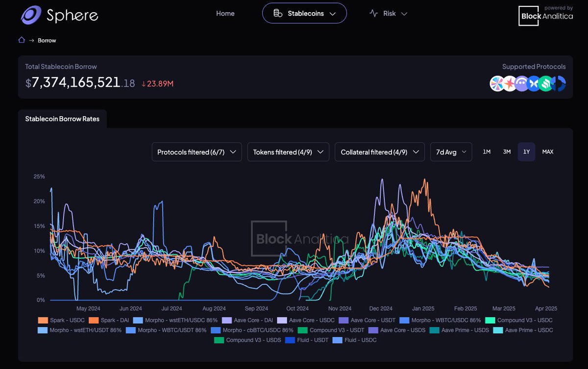This screenshot has height=369, width=588.
Task: Toggle Aave Core - USDC legend entry
Action: 306,320
